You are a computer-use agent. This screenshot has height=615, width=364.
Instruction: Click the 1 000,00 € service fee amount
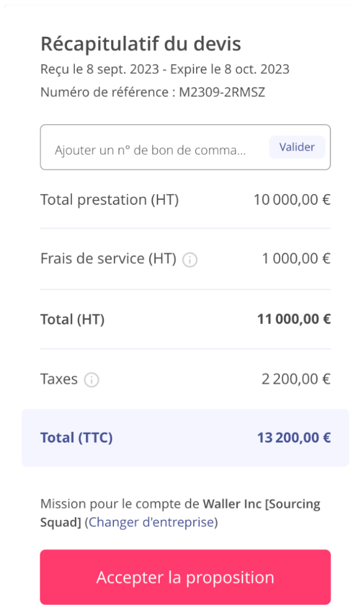296,259
